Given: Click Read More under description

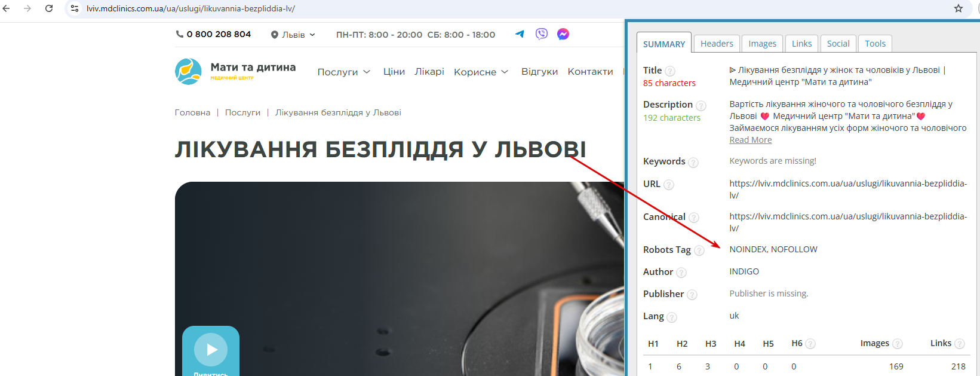Looking at the screenshot, I should pyautogui.click(x=751, y=140).
